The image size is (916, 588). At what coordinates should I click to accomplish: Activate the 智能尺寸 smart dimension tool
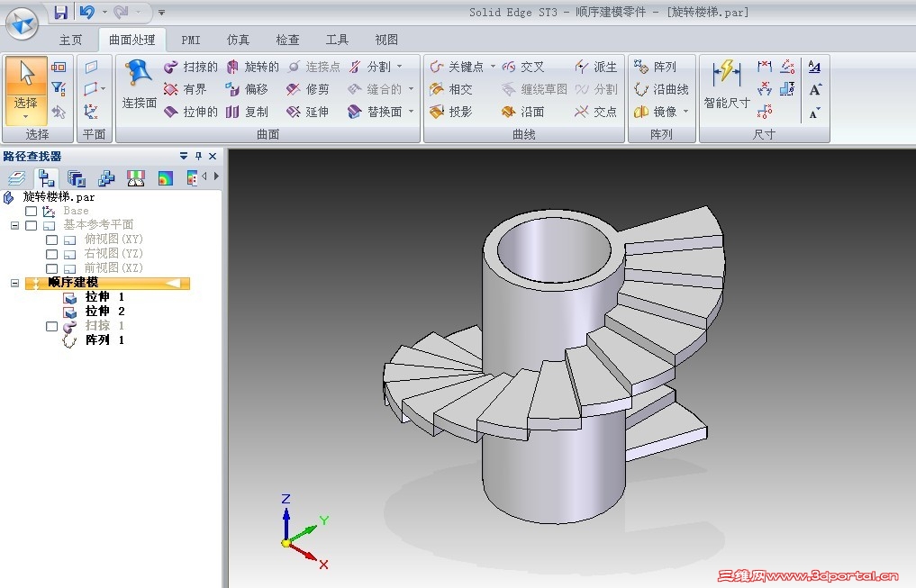pyautogui.click(x=727, y=85)
